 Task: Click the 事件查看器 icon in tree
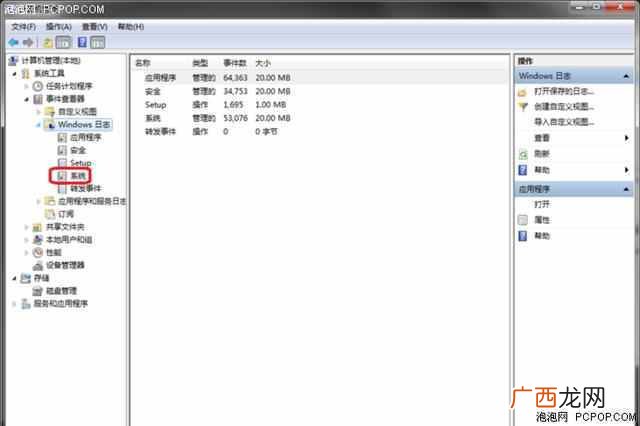point(38,99)
